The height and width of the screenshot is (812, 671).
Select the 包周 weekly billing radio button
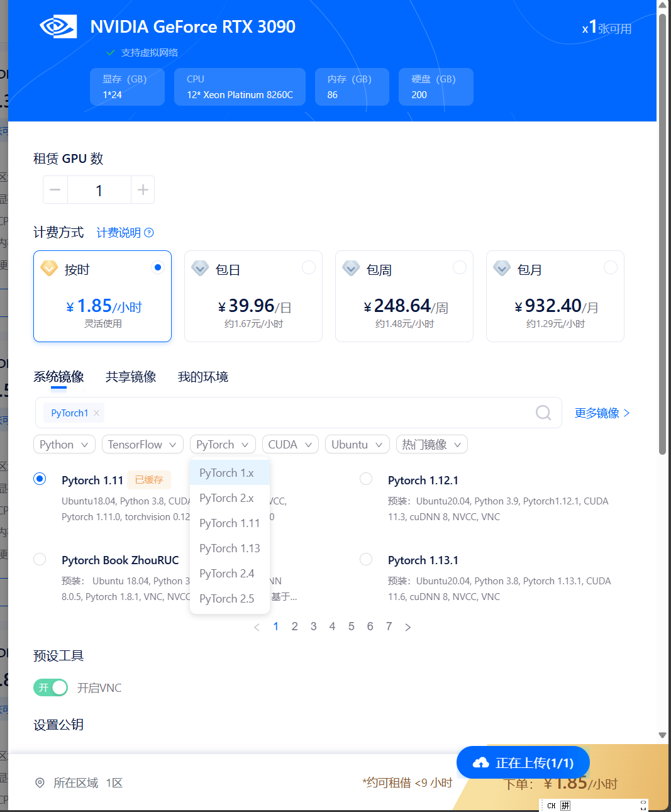click(x=460, y=267)
